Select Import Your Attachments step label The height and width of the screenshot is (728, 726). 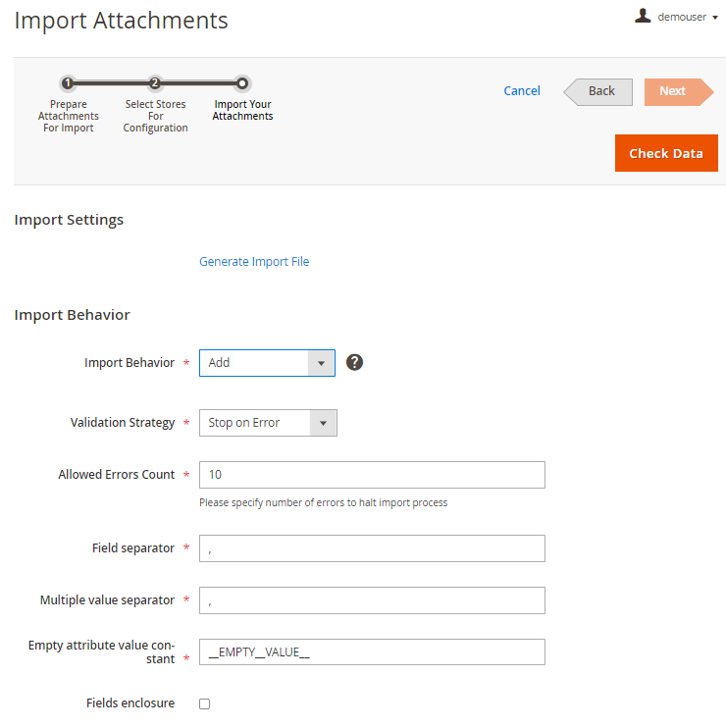[242, 110]
